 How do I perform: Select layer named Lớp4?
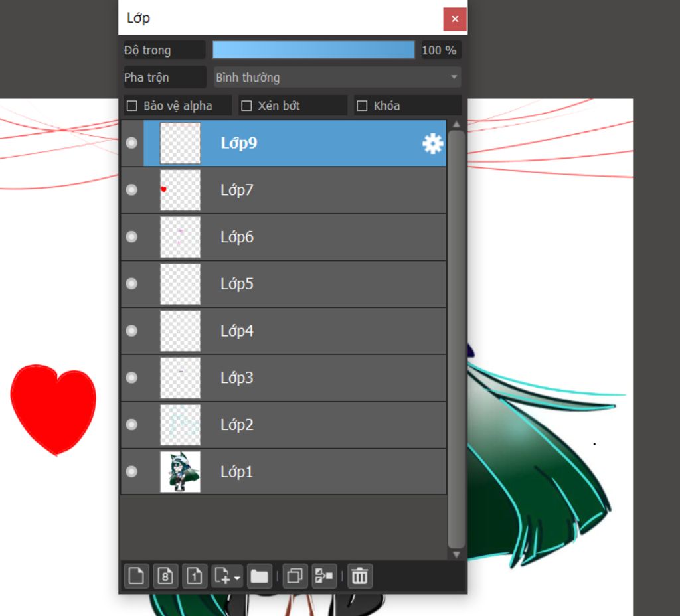tap(284, 331)
